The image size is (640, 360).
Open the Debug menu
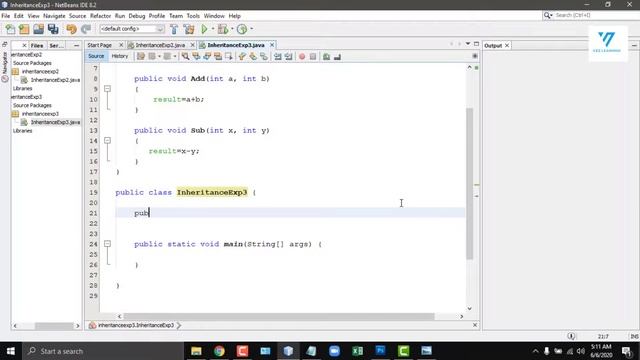137,16
